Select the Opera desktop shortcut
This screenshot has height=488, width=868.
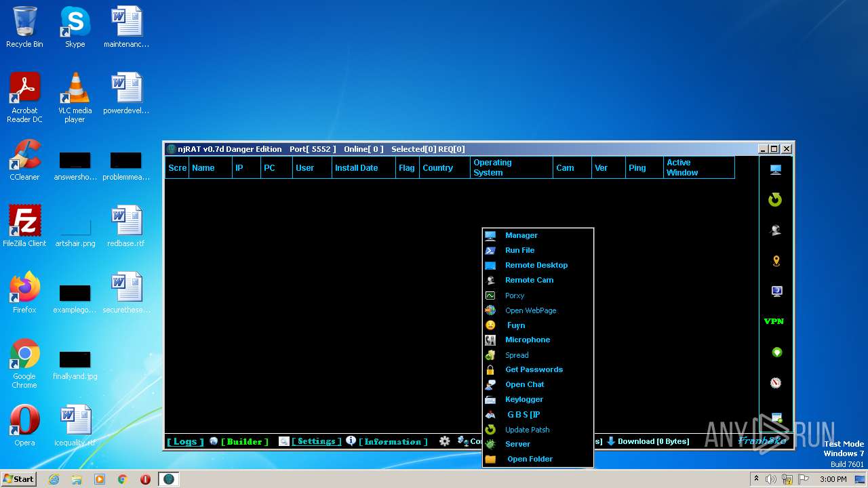click(x=24, y=426)
